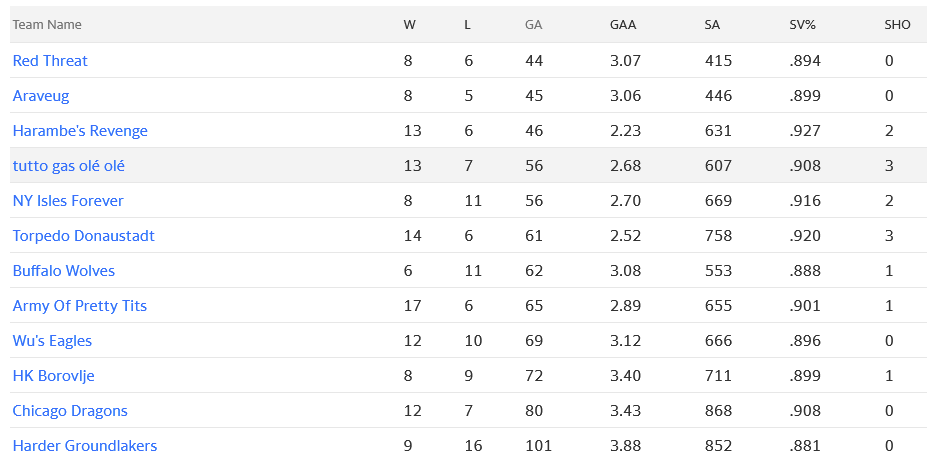The height and width of the screenshot is (474, 927).
Task: Click the GAA column header
Action: [623, 25]
